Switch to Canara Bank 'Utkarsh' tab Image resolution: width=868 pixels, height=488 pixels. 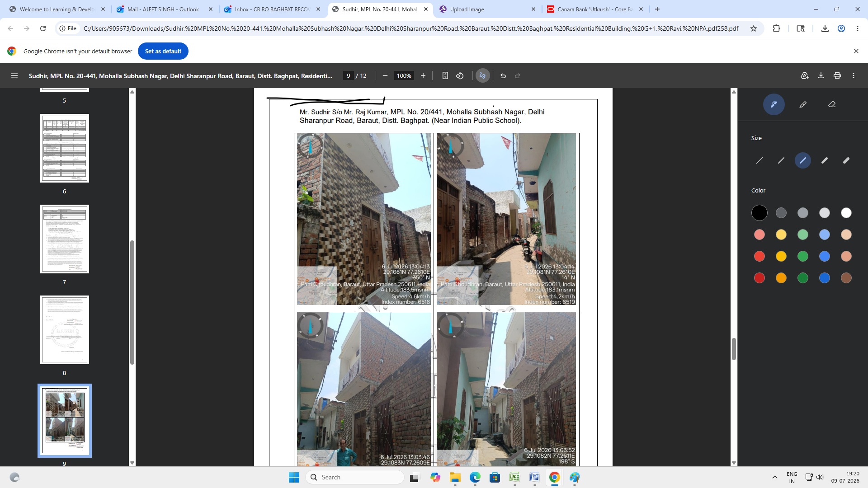click(595, 9)
